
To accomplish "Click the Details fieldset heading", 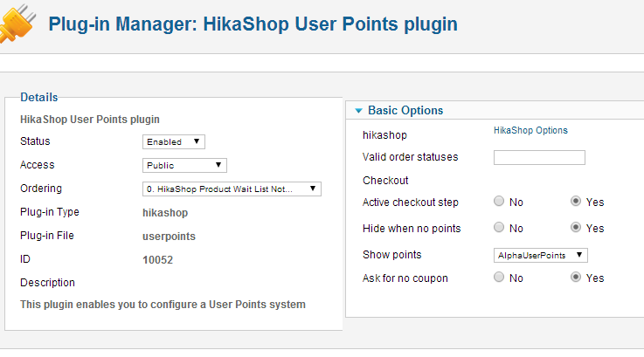I will point(39,97).
